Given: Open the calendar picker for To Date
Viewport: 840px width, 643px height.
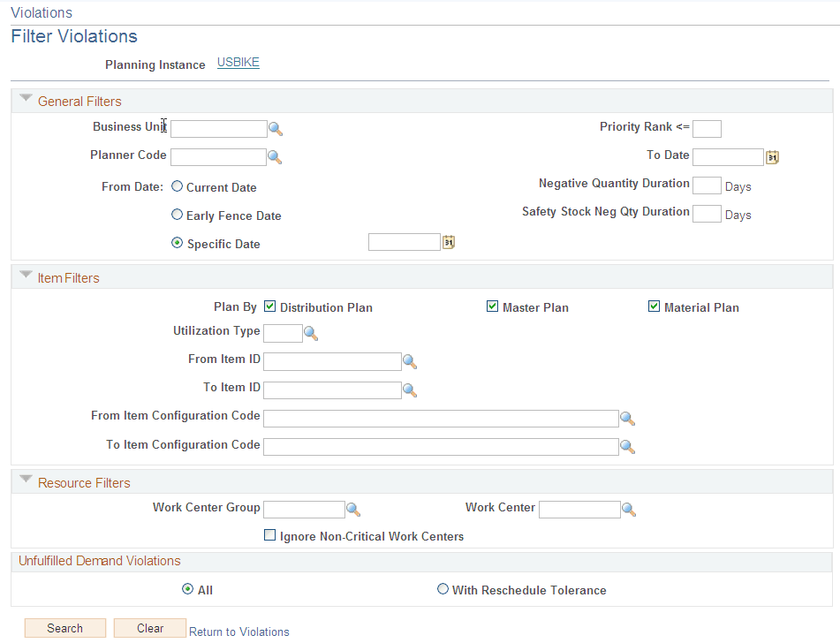Looking at the screenshot, I should pos(772,155).
